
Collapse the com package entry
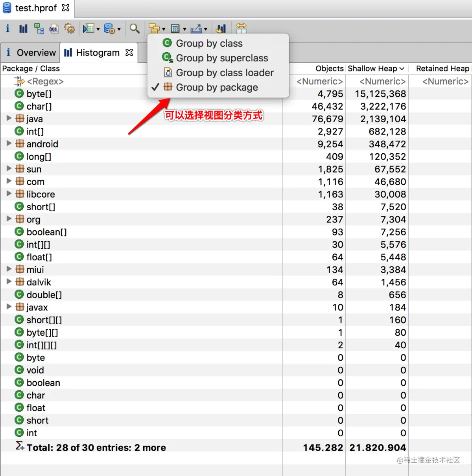click(9, 182)
